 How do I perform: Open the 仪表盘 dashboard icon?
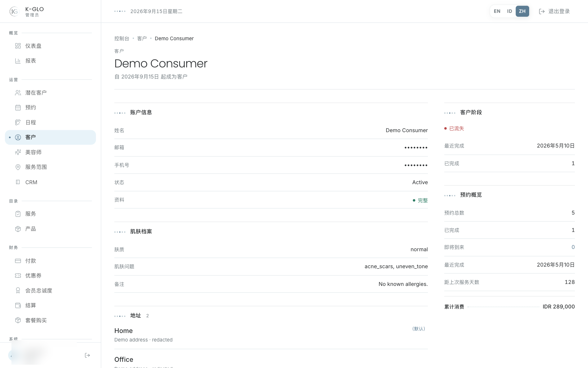18,46
